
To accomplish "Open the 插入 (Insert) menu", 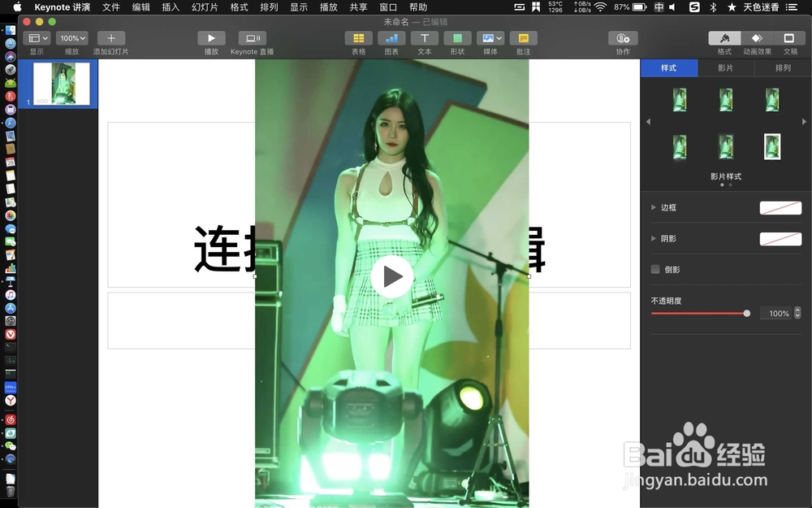I will tap(171, 7).
